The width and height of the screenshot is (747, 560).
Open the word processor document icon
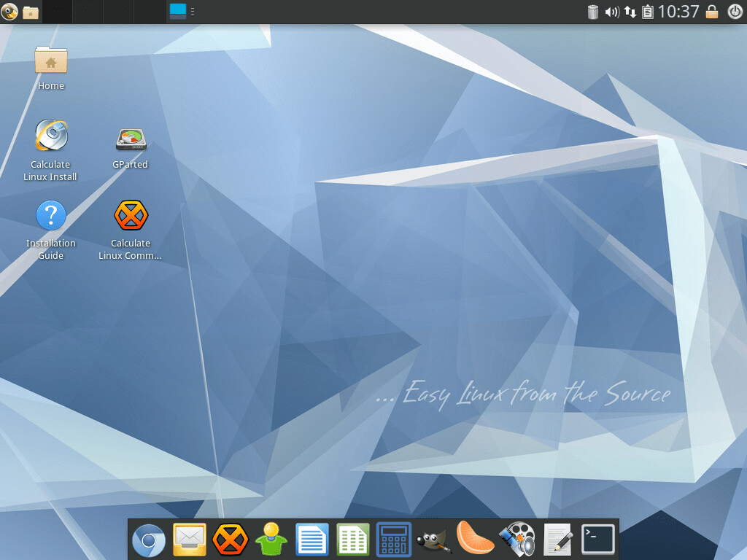[312, 540]
